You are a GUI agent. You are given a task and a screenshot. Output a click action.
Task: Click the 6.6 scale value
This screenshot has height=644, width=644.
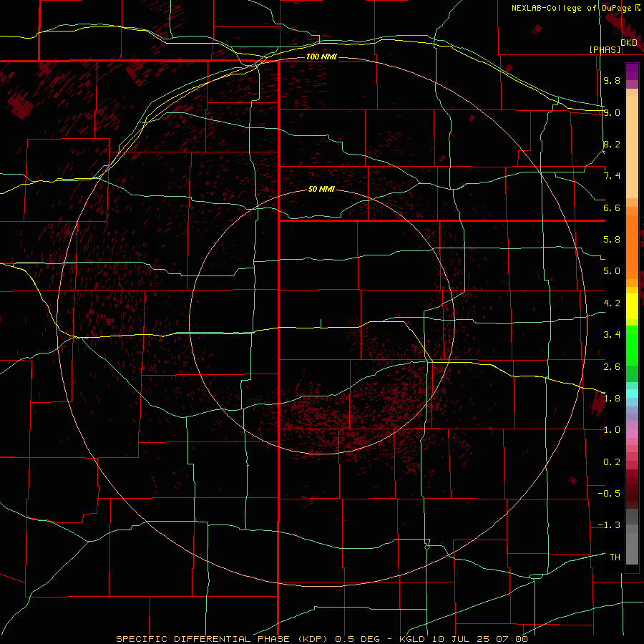point(612,208)
